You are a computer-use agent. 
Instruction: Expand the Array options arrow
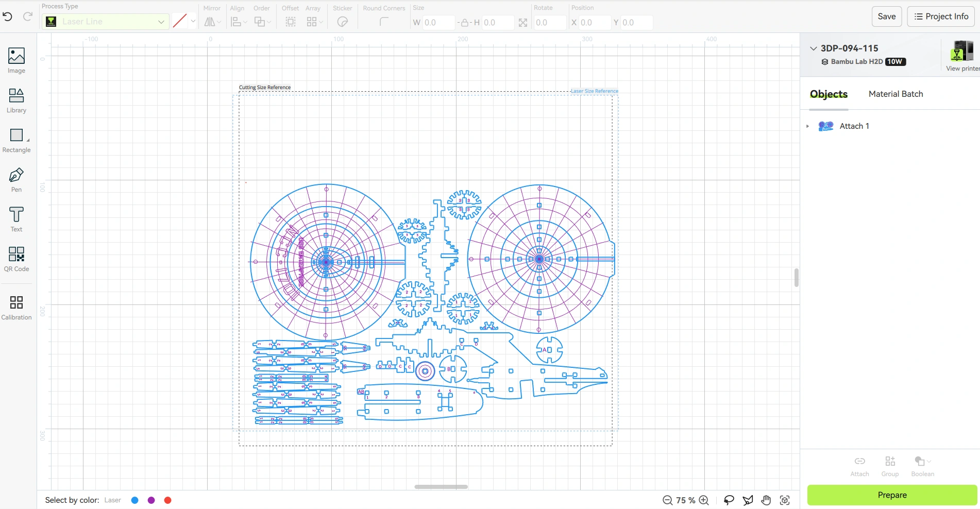[321, 22]
